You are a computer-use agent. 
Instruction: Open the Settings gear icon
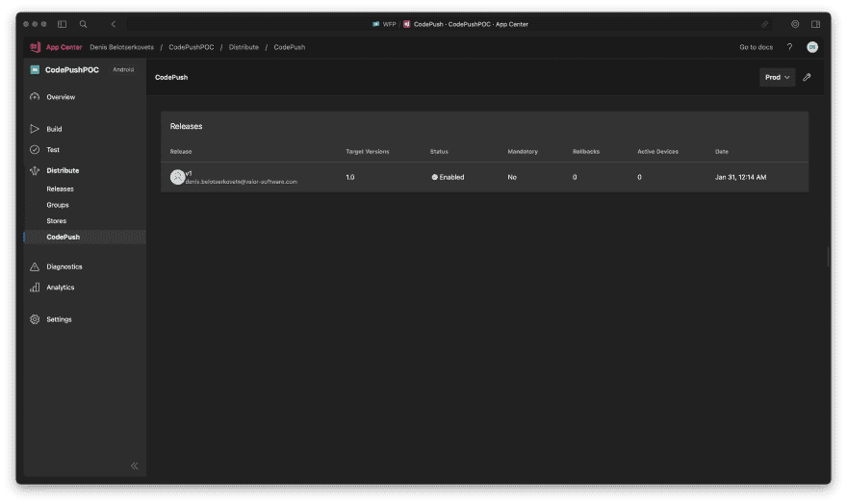pyautogui.click(x=35, y=319)
